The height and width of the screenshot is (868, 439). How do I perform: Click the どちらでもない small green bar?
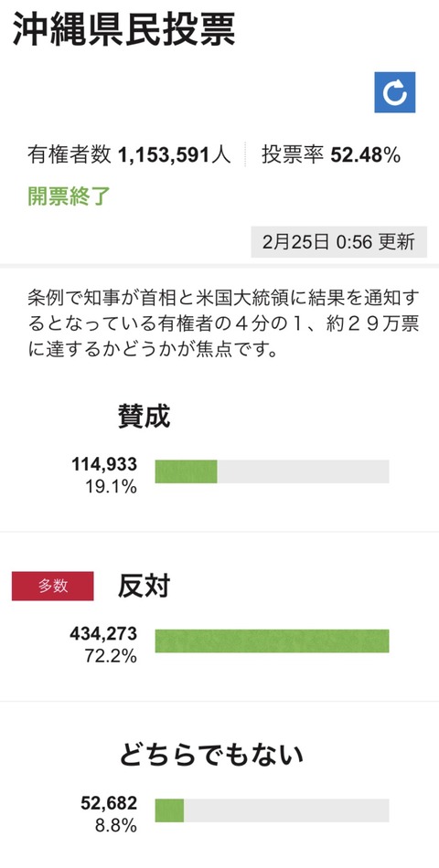click(169, 810)
